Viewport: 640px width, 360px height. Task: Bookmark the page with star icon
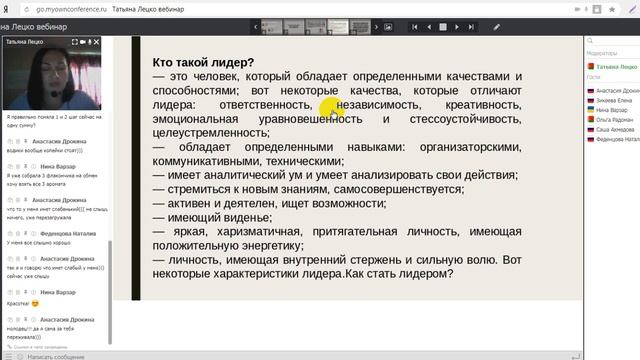[x=612, y=9]
